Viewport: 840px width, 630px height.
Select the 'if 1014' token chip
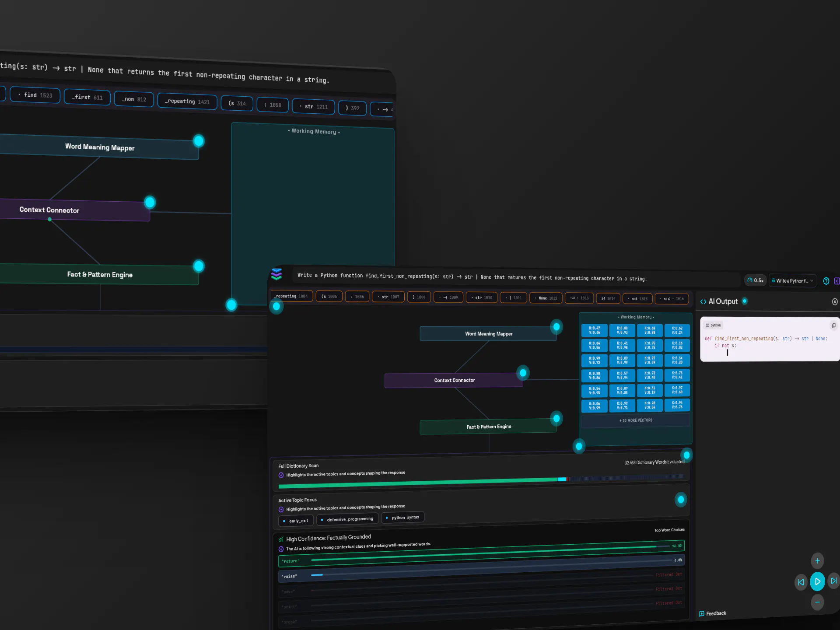click(608, 299)
